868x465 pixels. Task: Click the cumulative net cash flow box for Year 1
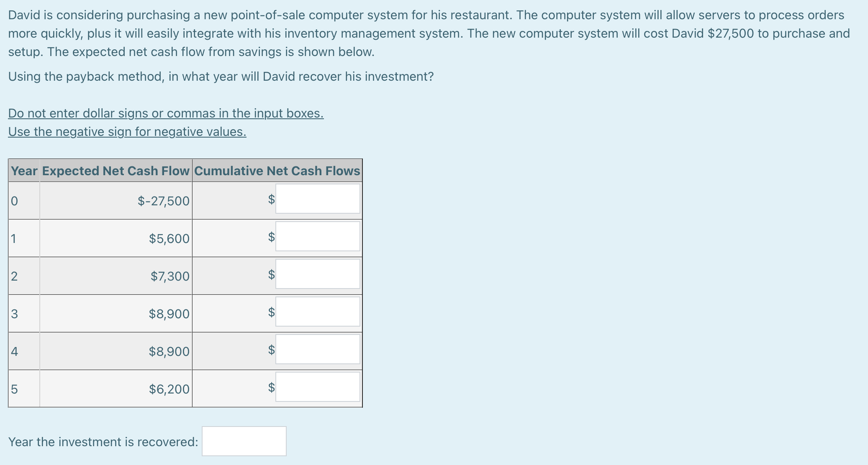pos(317,237)
